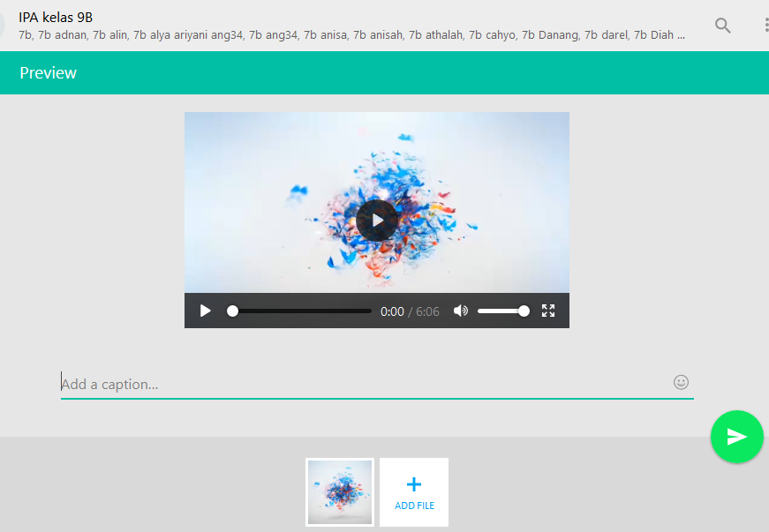The width and height of the screenshot is (769, 532).
Task: Click the video seek progress bar
Action: point(298,311)
